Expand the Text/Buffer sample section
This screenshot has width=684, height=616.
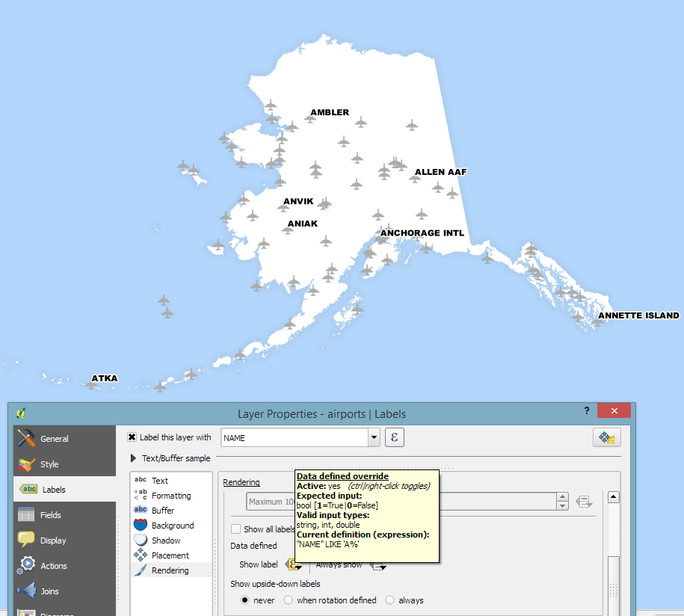click(133, 458)
